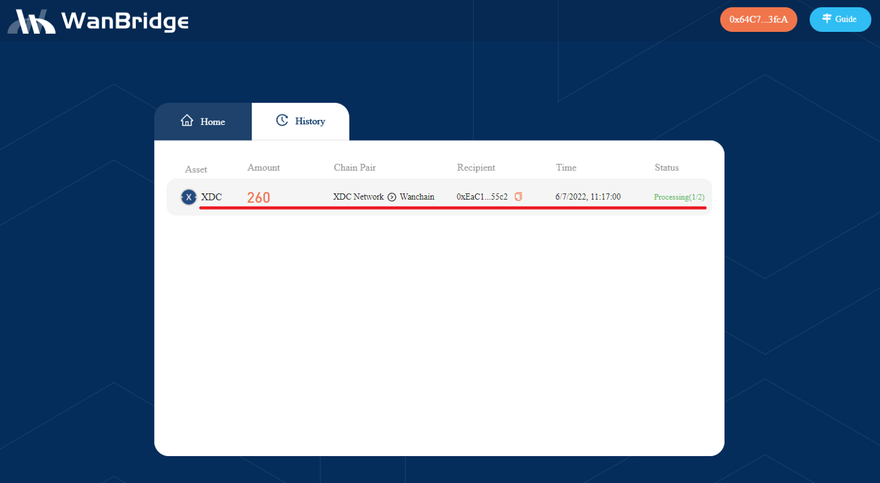Click the book icon in Guide button

click(x=827, y=19)
